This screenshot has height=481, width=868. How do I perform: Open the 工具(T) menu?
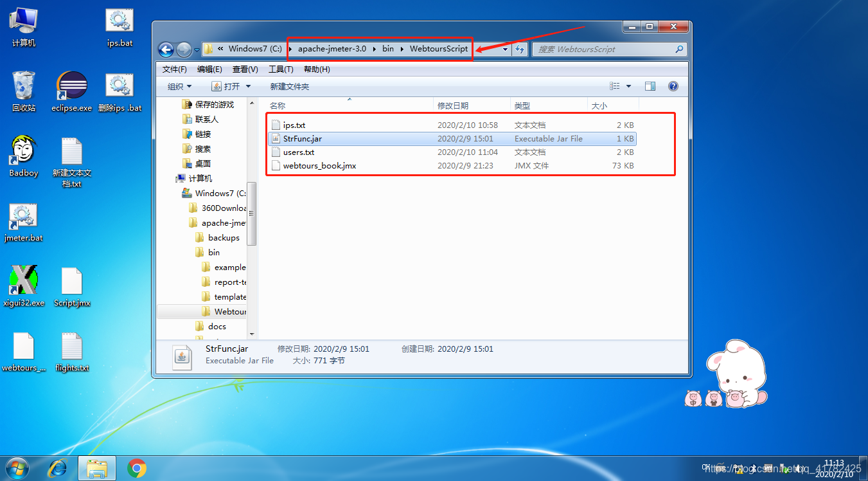(x=281, y=69)
